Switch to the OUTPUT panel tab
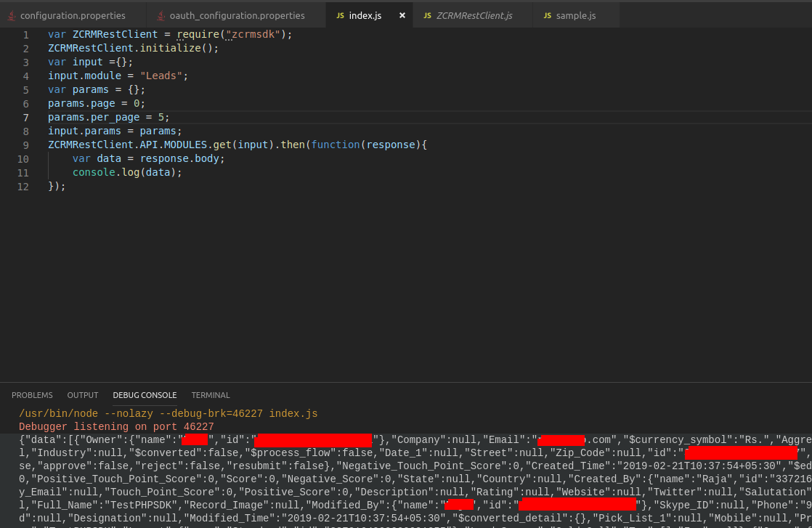The height and width of the screenshot is (528, 812). point(83,395)
